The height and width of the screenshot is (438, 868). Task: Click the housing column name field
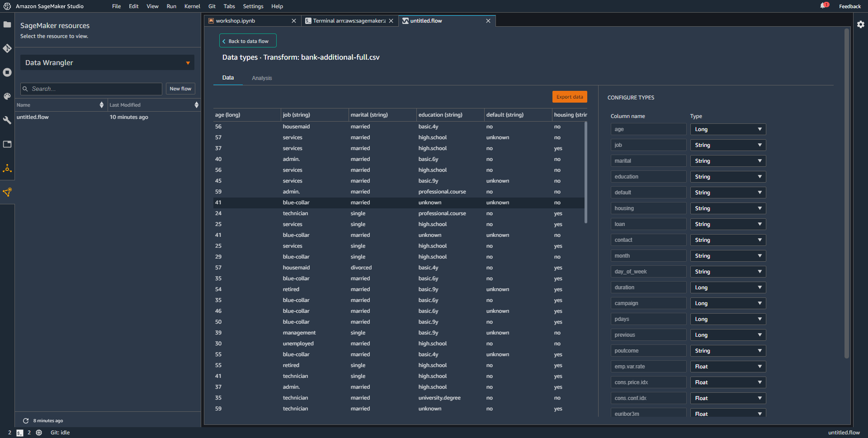[648, 208]
